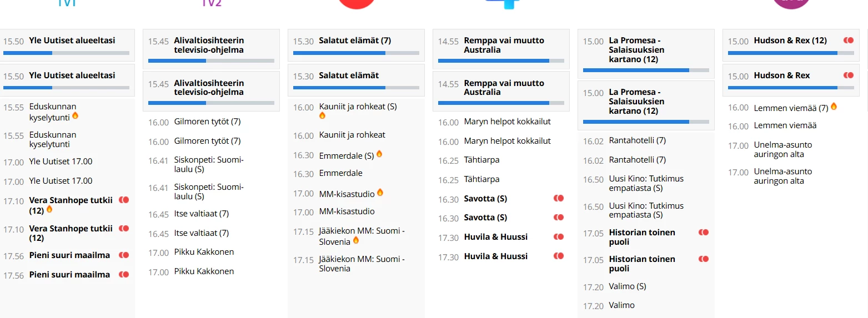Click the flame icon beside Jääkiekon MM Suomi - Slovenia
The width and height of the screenshot is (868, 318).
tap(356, 240)
